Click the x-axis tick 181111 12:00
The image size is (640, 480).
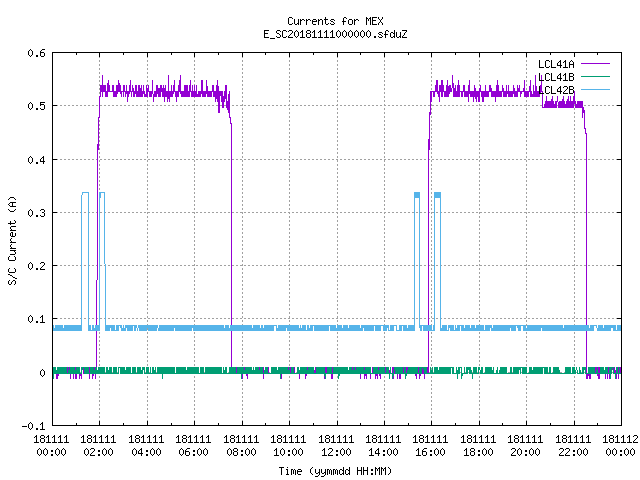point(336,446)
